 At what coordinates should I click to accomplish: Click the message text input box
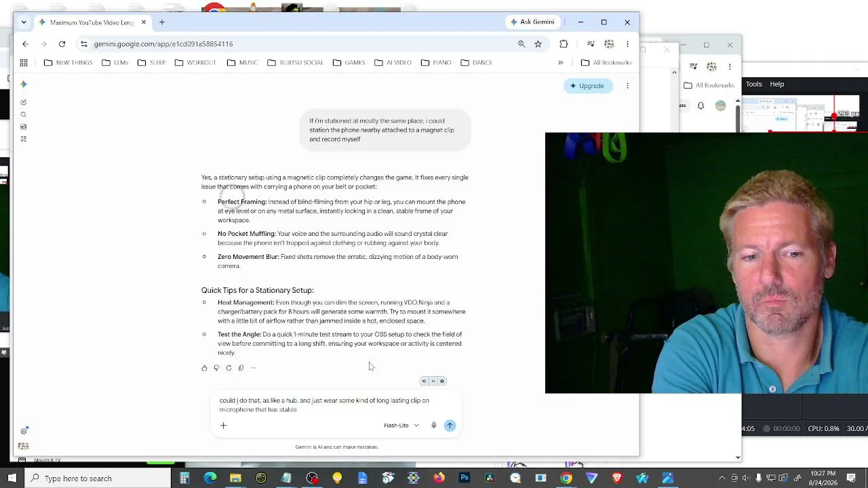click(336, 405)
